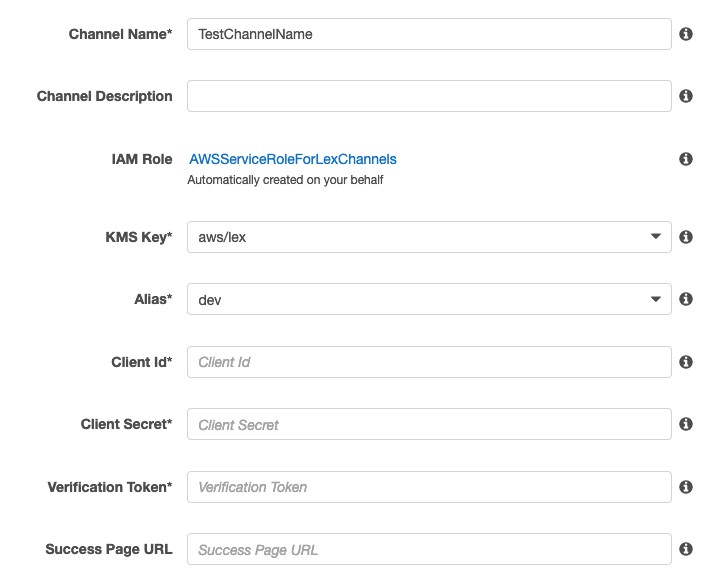Click the 'Verification Token*' label
Viewport: 725px width, 584px height.
point(110,487)
